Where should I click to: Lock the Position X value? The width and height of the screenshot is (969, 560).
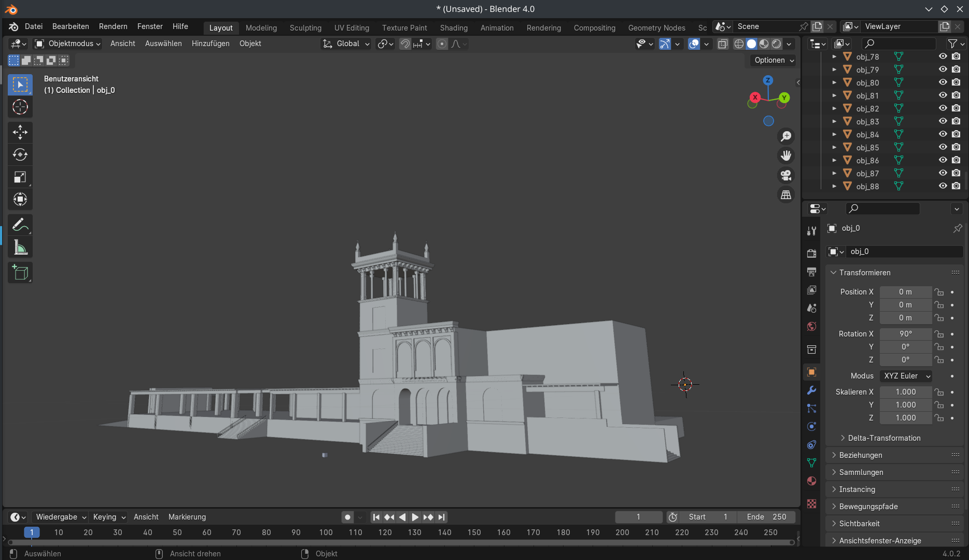tap(939, 292)
